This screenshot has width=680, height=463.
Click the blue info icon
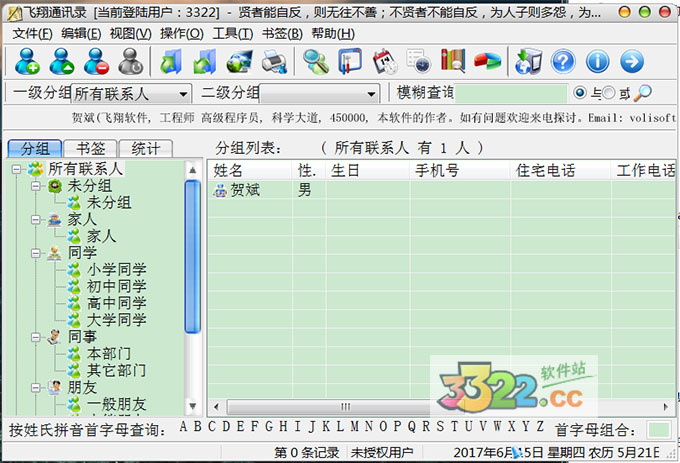tap(598, 62)
